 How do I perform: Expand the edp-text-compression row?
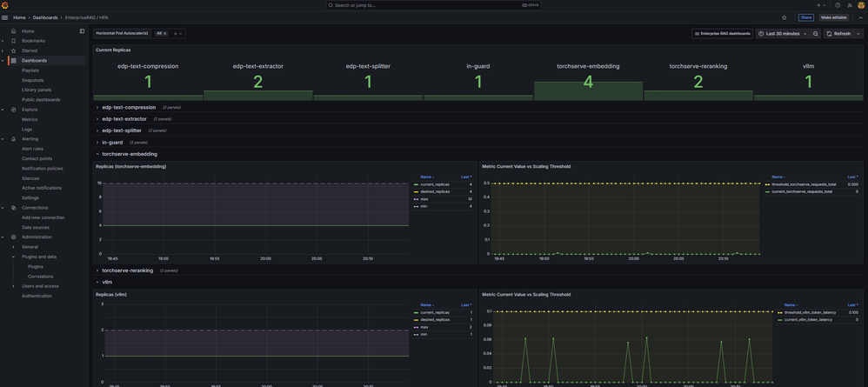coord(128,108)
